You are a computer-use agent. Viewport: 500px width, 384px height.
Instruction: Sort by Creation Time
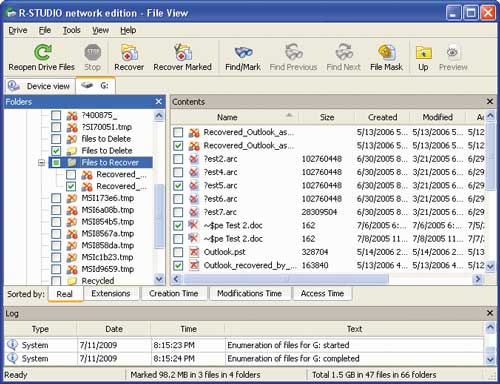click(174, 293)
